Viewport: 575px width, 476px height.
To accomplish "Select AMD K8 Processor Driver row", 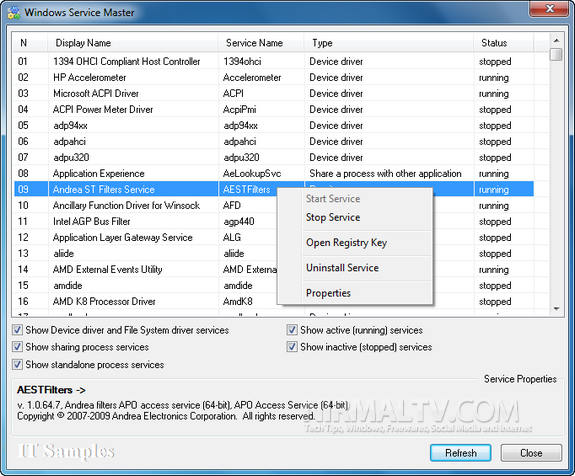I will click(274, 301).
